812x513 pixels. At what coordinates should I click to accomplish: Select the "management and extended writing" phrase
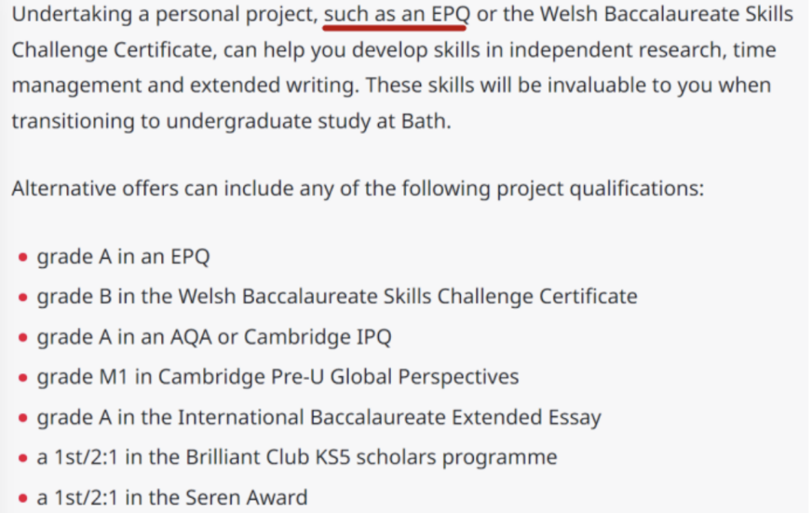[x=184, y=86]
